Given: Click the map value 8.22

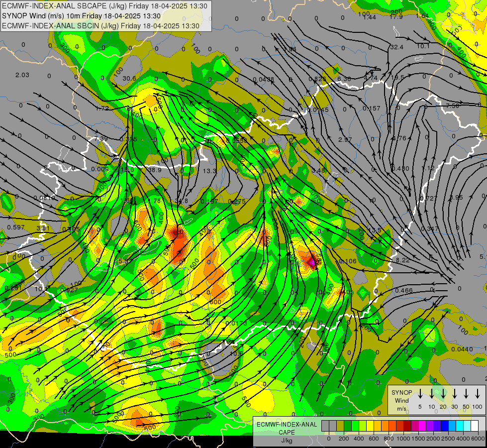Looking at the screenshot, I should [x=403, y=260].
